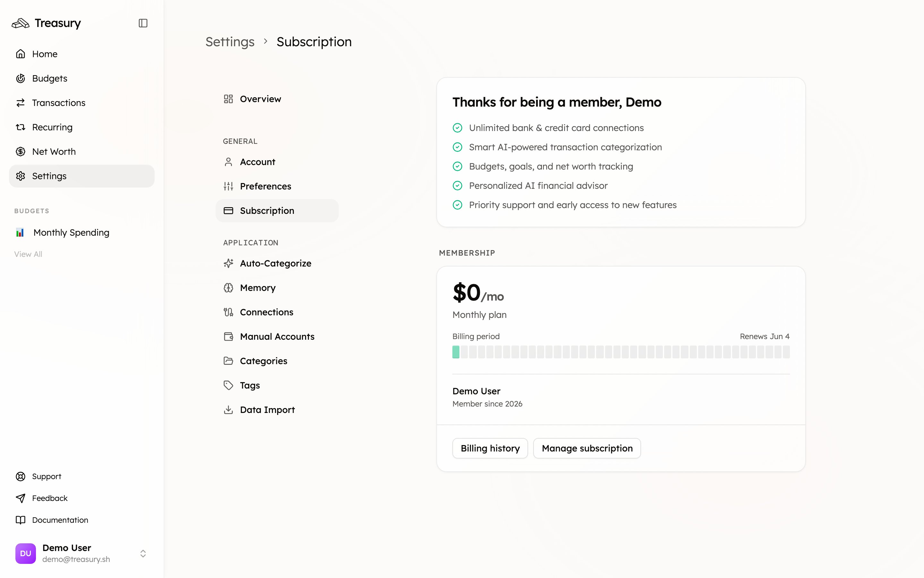Open Manual Accounts settings
The width and height of the screenshot is (924, 578).
pyautogui.click(x=277, y=337)
